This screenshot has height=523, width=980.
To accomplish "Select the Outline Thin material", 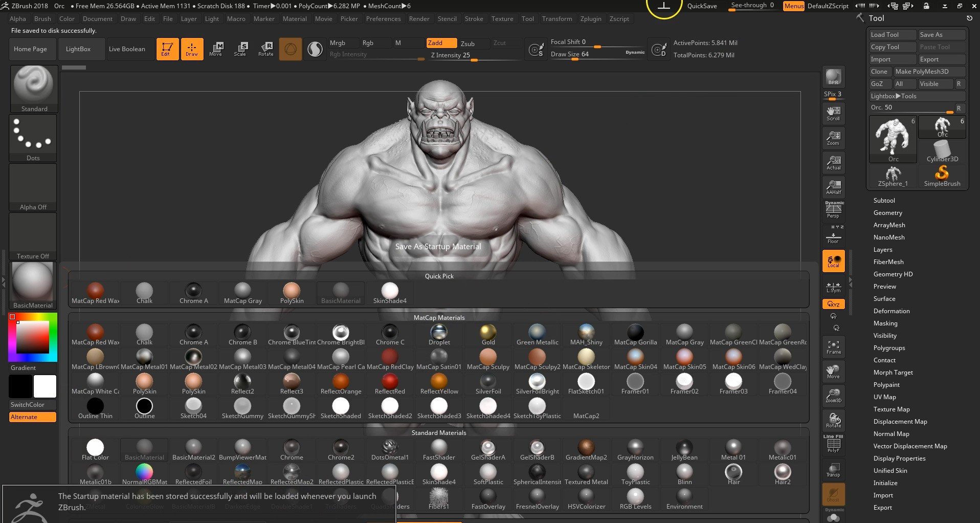I will click(x=95, y=409).
